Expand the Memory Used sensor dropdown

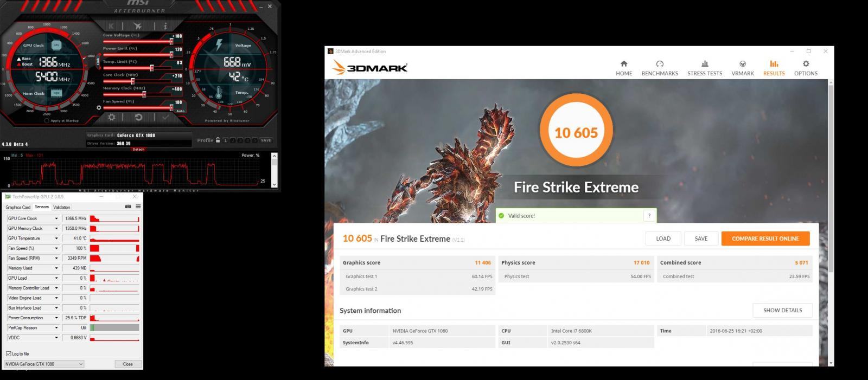tap(56, 268)
